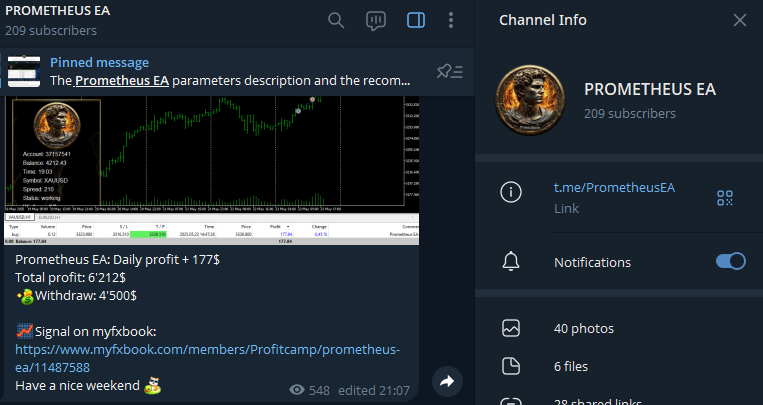Screen dimensions: 763x405
Task: Click the notifications bell icon
Action: tap(511, 262)
